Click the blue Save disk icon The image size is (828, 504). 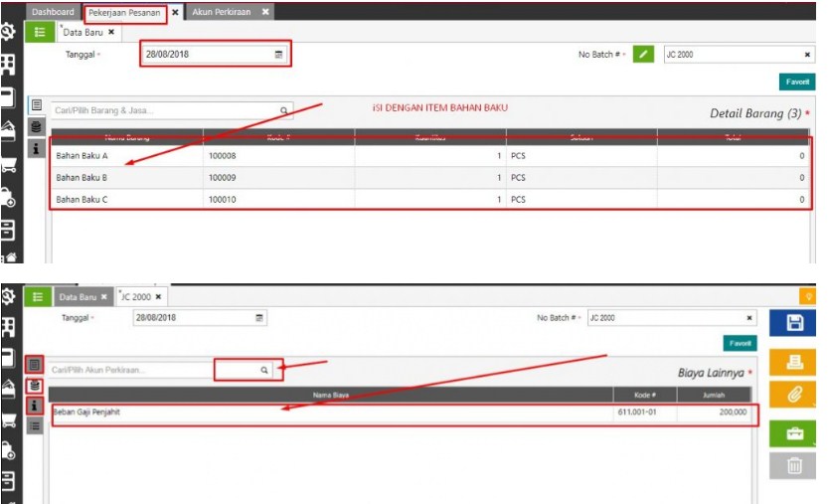(x=792, y=322)
